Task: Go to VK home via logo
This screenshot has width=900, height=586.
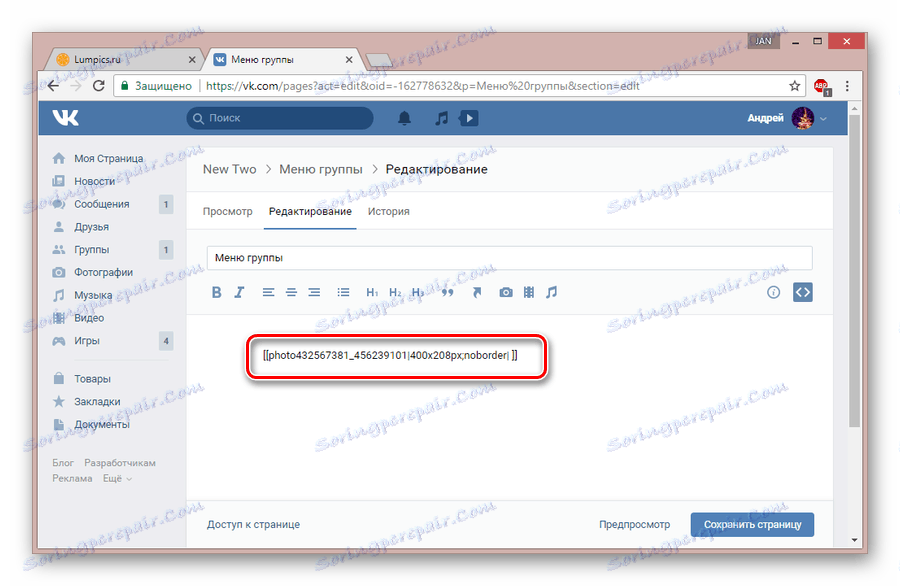Action: click(x=65, y=118)
